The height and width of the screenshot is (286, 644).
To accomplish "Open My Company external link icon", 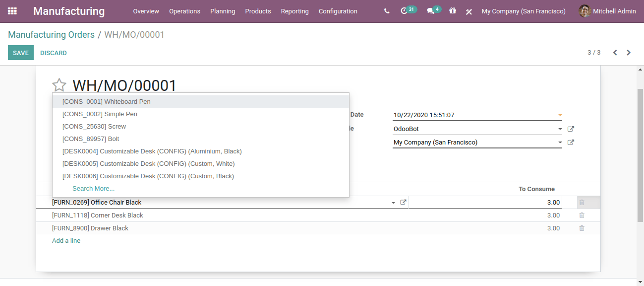I will 571,143.
